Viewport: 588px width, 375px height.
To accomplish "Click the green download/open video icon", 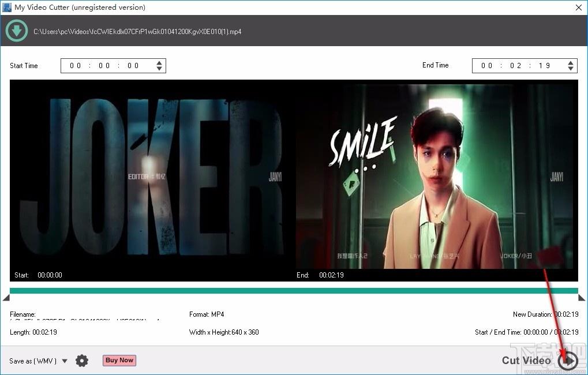I will [x=17, y=31].
